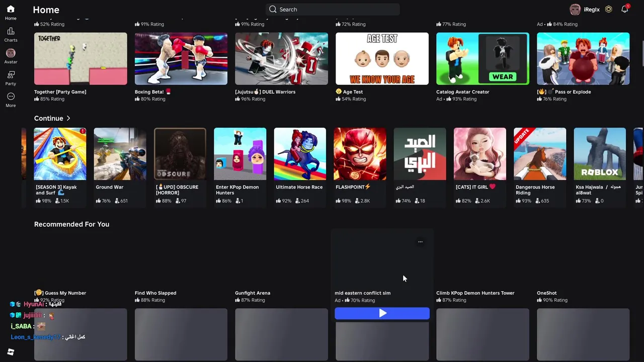644x362 pixels.
Task: Click [Jujutsu] DUEL Warriors title
Action: tap(265, 92)
